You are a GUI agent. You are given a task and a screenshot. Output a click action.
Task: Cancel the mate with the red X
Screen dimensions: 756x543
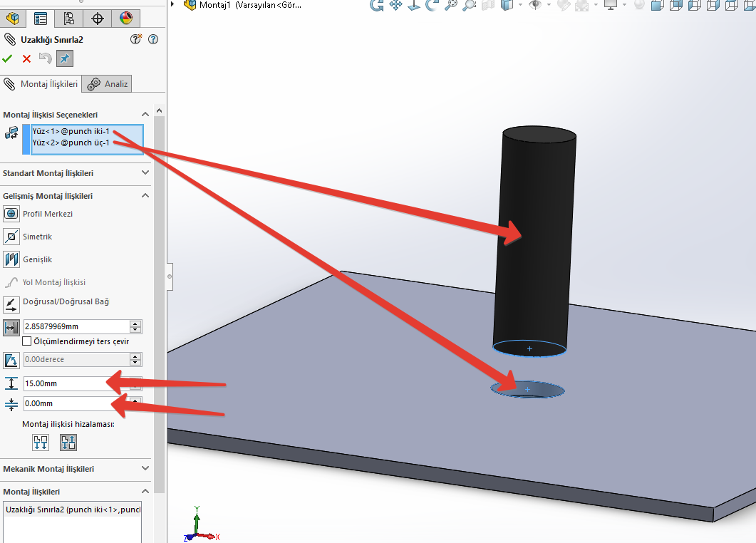(26, 58)
